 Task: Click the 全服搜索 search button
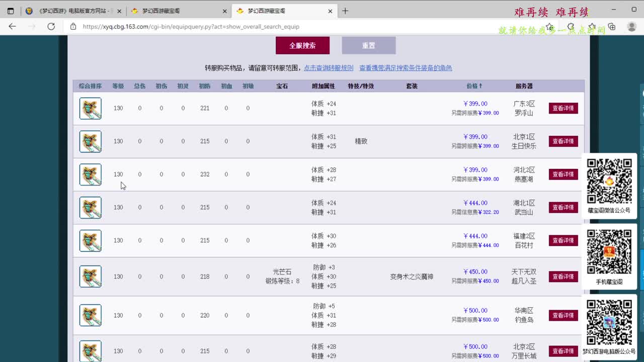[302, 45]
